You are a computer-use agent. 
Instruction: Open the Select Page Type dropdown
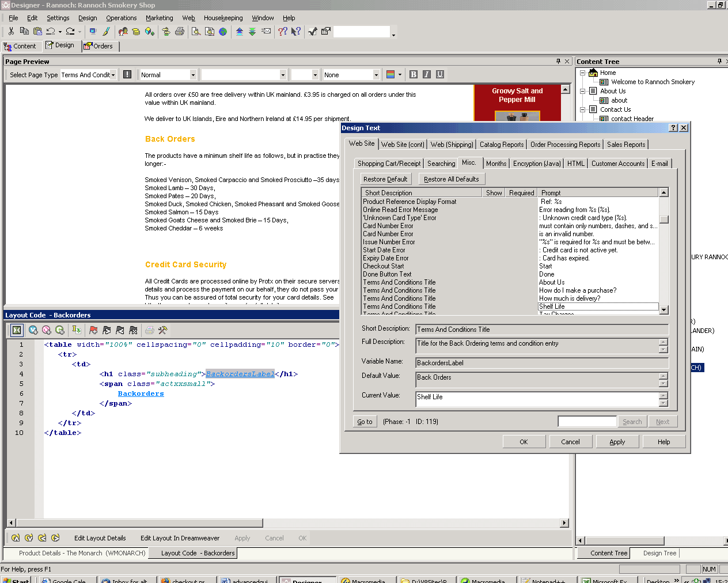coord(113,75)
